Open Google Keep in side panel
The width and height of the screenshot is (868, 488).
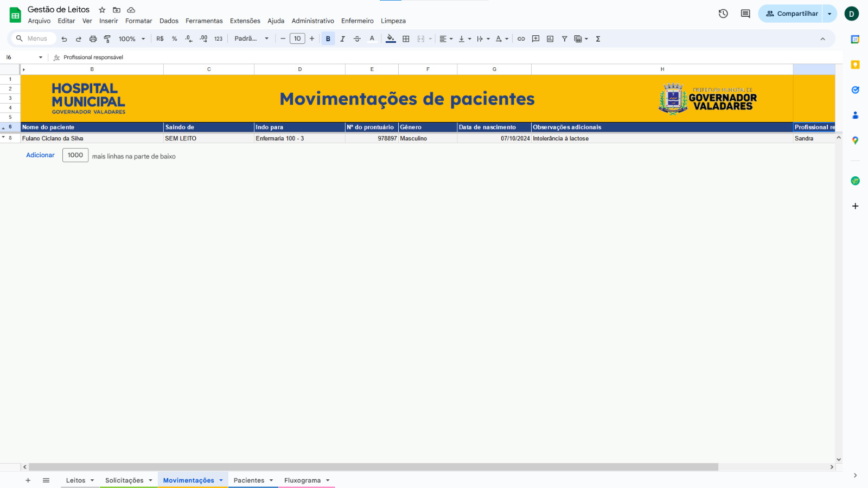(855, 65)
